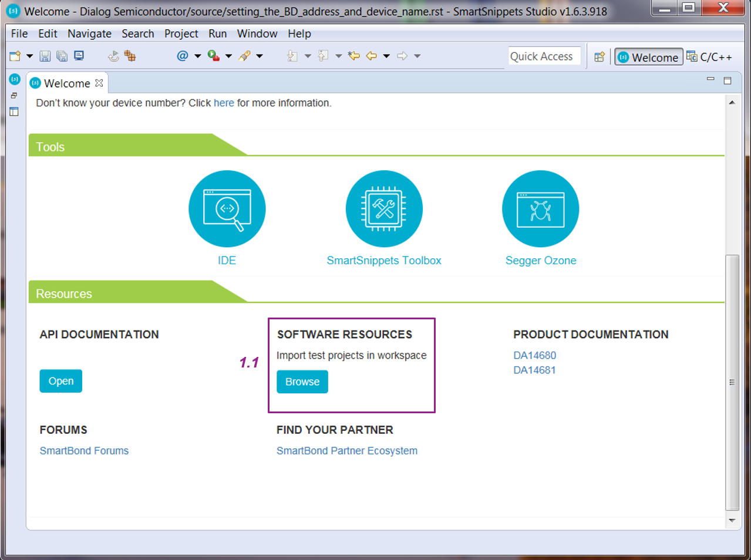
Task: Click the Segger Ozone text link
Action: (x=541, y=261)
